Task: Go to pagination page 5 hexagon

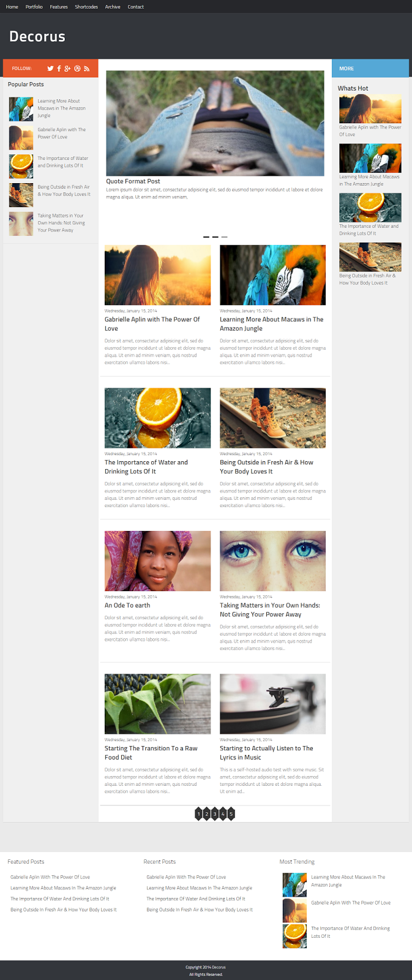Action: click(x=231, y=813)
